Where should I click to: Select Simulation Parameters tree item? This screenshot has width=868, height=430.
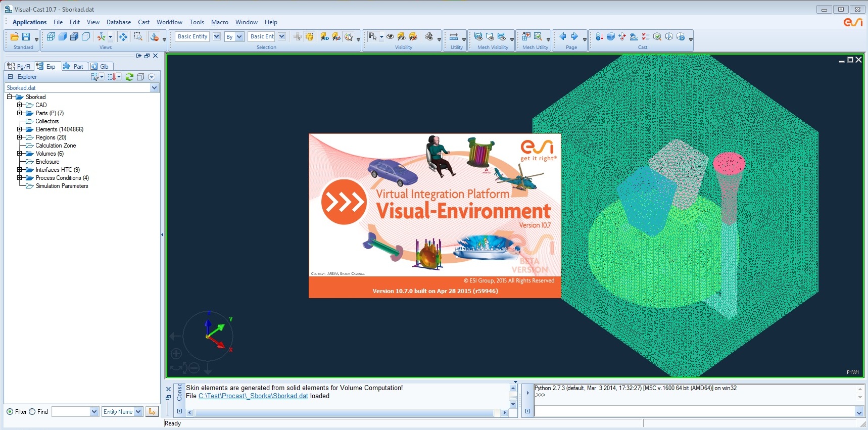click(x=62, y=186)
